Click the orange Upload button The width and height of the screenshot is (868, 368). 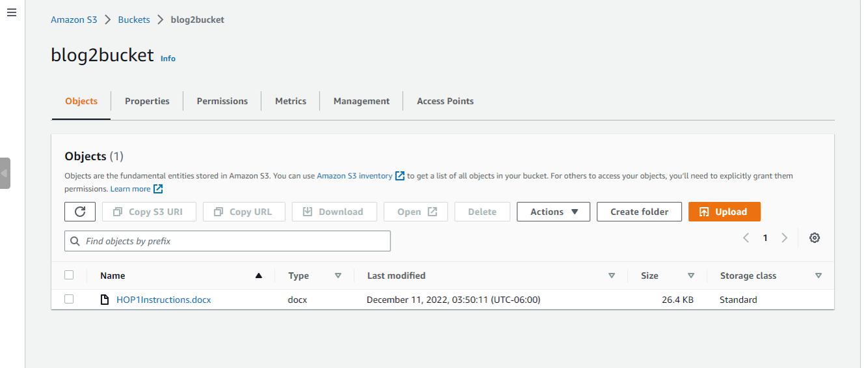pos(724,212)
